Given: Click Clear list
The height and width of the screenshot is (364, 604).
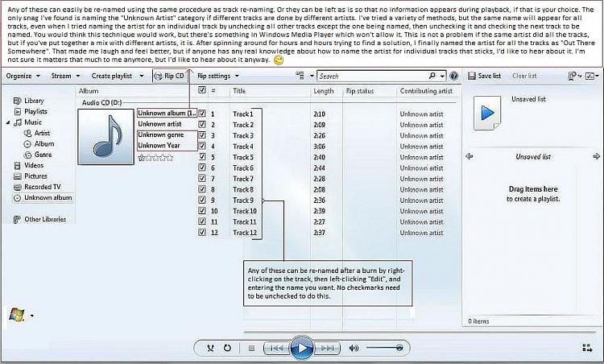Looking at the screenshot, I should [524, 76].
